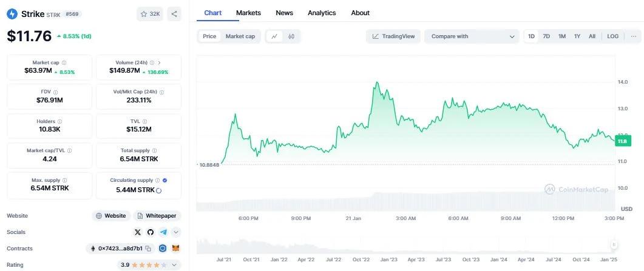Select the candlestick chart type
This screenshot has height=271, width=644.
point(291,36)
